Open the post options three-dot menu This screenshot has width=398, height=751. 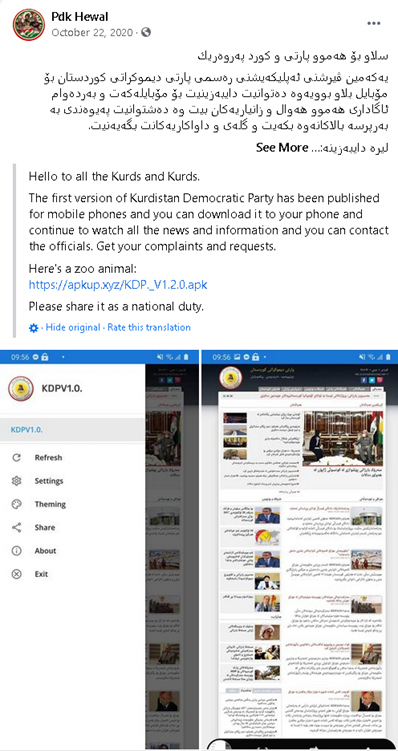374,23
